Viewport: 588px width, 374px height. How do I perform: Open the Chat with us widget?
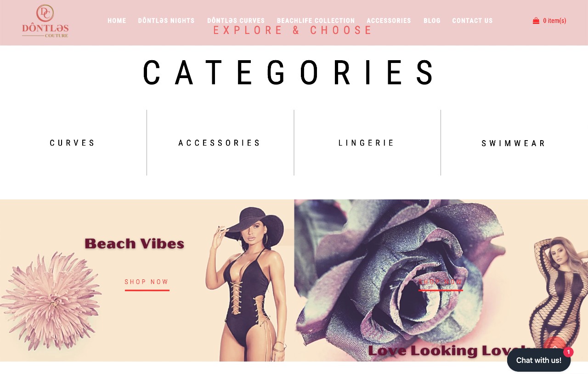(x=539, y=360)
